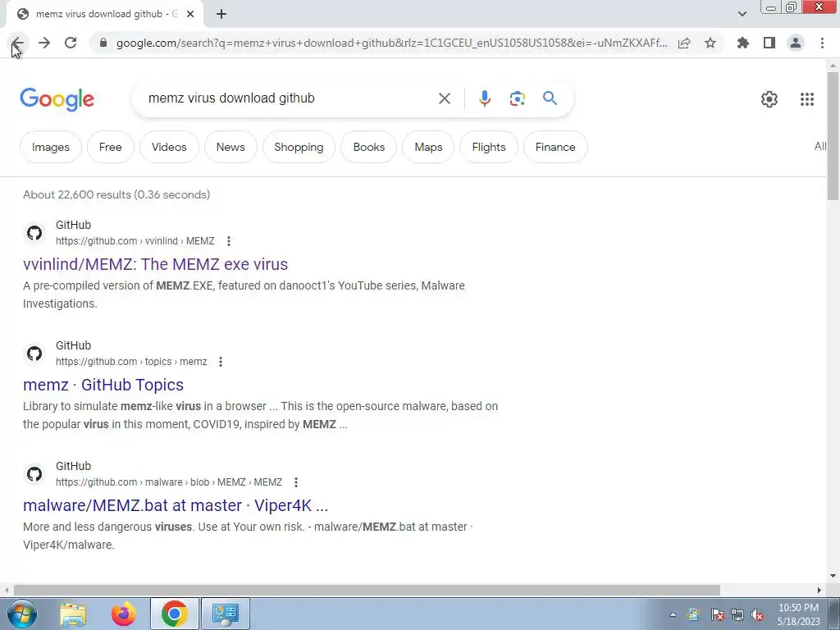Open the Windows Start menu
Viewport: 840px width, 630px height.
point(21,614)
